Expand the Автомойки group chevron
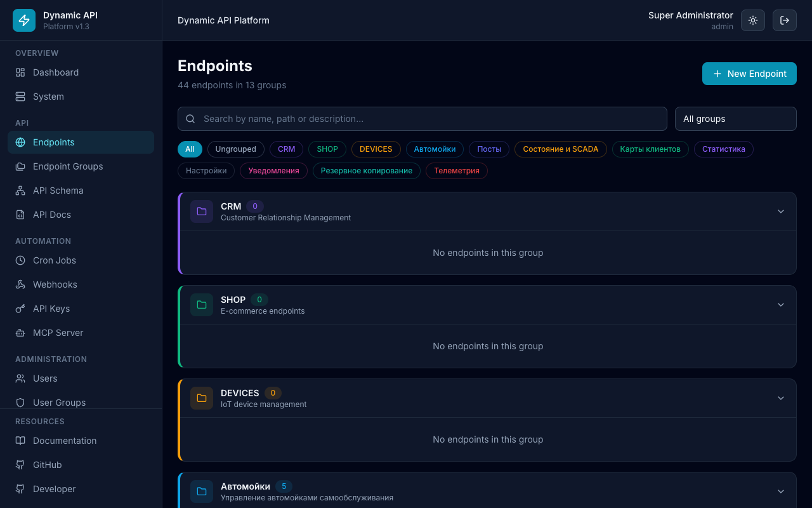Screen dimensions: 812x508 pos(781,491)
